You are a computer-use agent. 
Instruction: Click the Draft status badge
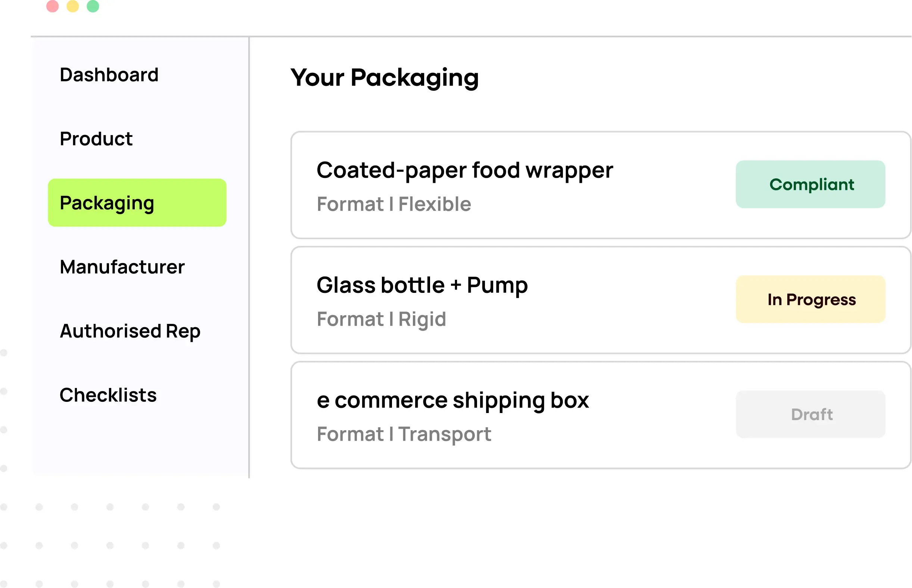click(810, 414)
